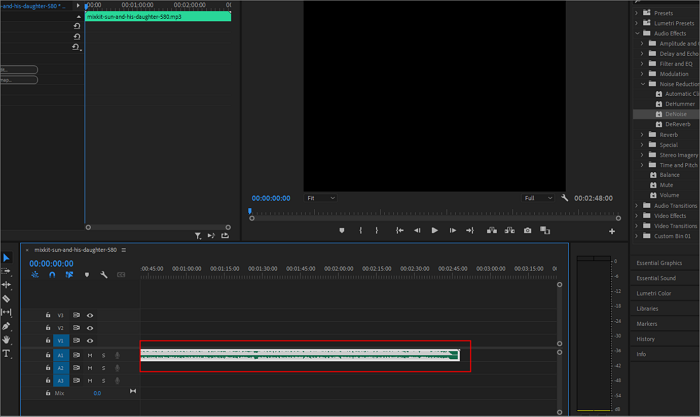The image size is (700, 417).
Task: Expand the Video Transitions folder
Action: [637, 225]
